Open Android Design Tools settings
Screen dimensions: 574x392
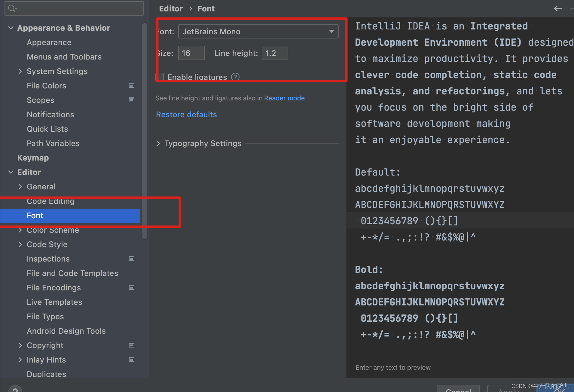66,331
